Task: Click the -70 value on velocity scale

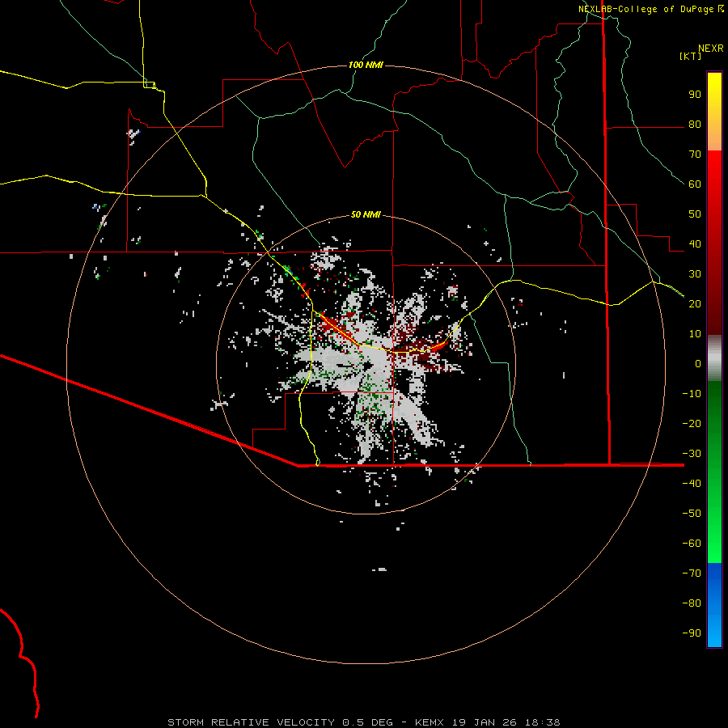Action: [692, 574]
